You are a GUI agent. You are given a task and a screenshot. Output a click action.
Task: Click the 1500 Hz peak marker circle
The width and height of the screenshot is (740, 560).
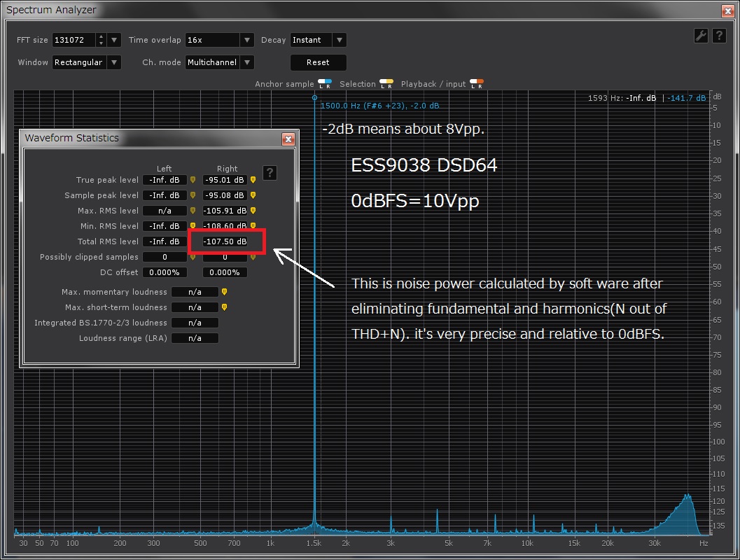click(315, 98)
